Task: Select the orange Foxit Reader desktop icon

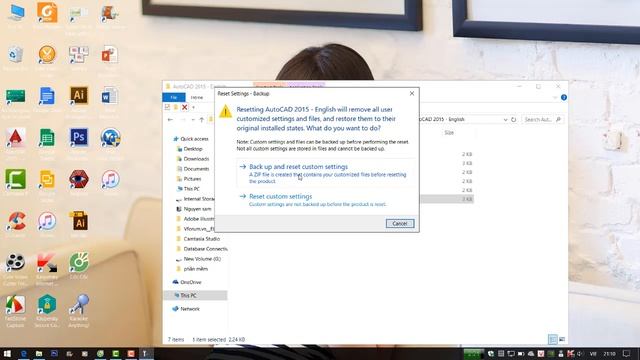Action: coord(47,16)
